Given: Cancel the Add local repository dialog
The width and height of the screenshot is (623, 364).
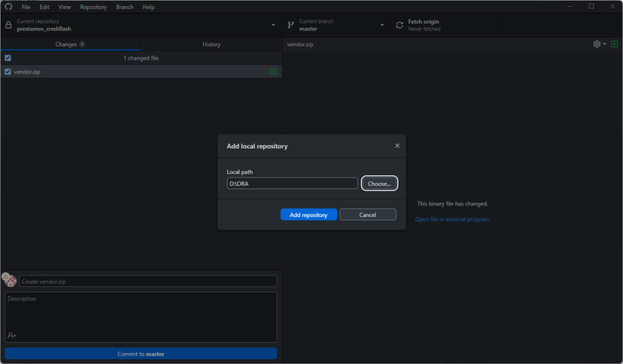Looking at the screenshot, I should coord(367,215).
